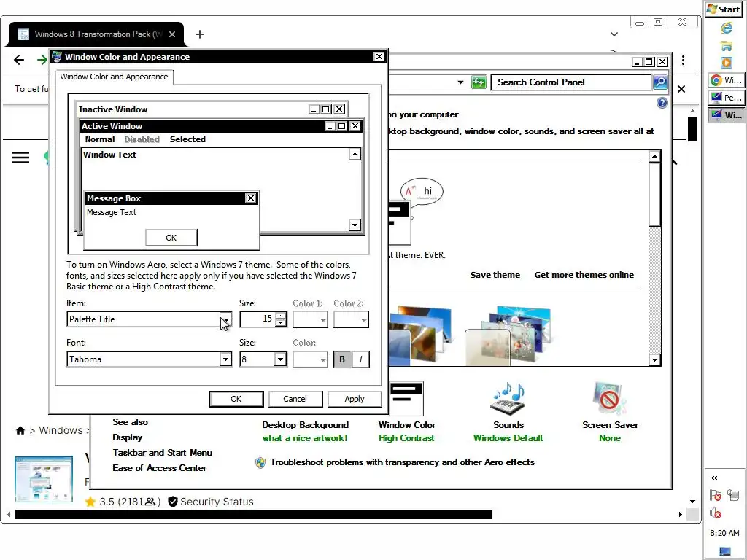Click the preview scrollbar up arrow
Screen dimensions: 747x560
[355, 154]
